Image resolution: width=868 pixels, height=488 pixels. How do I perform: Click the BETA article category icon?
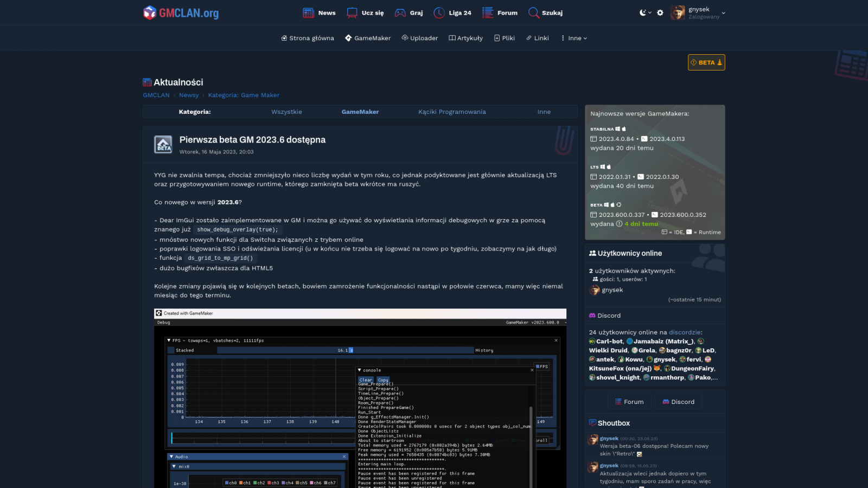pyautogui.click(x=163, y=144)
